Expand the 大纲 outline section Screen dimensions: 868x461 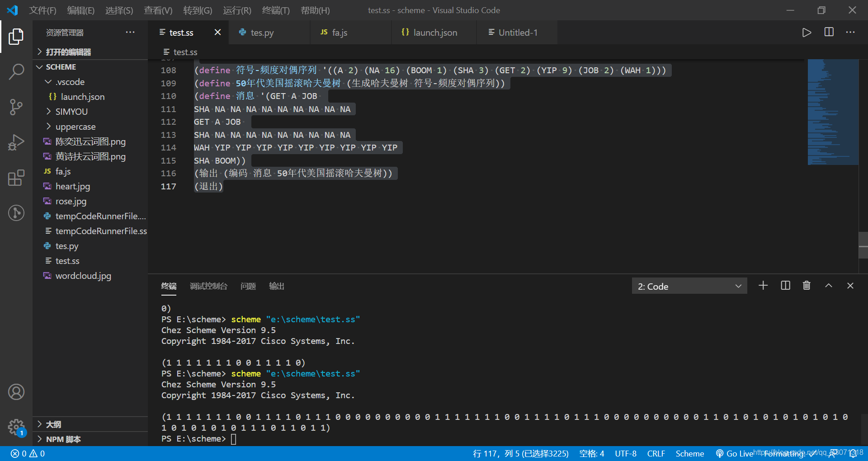pos(90,424)
